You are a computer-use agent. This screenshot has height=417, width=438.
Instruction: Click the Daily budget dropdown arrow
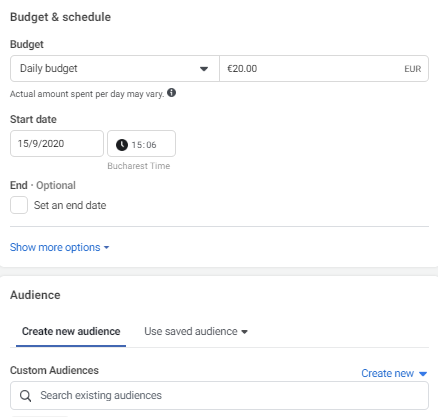click(204, 69)
